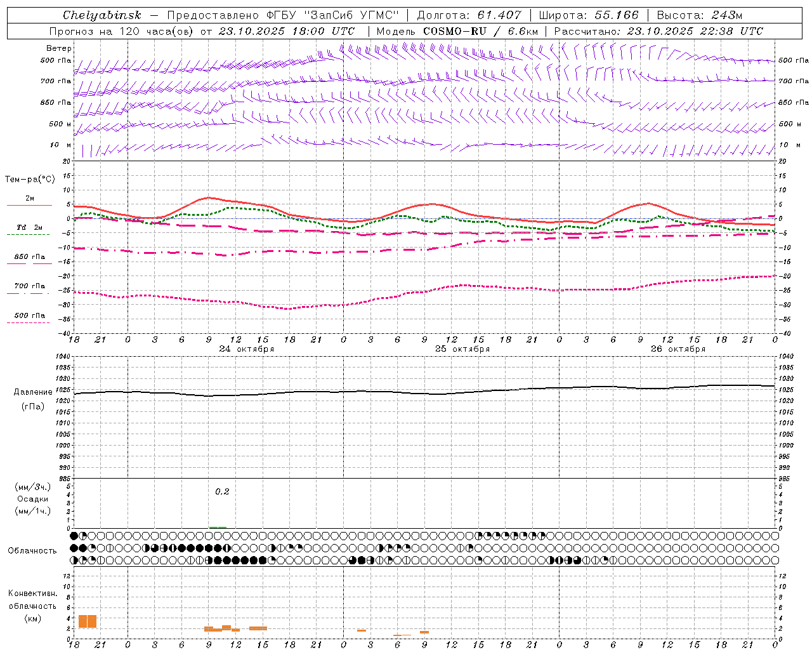Select the '25 октября' date label
Image resolution: width=812 pixels, height=650 pixels.
tap(462, 349)
